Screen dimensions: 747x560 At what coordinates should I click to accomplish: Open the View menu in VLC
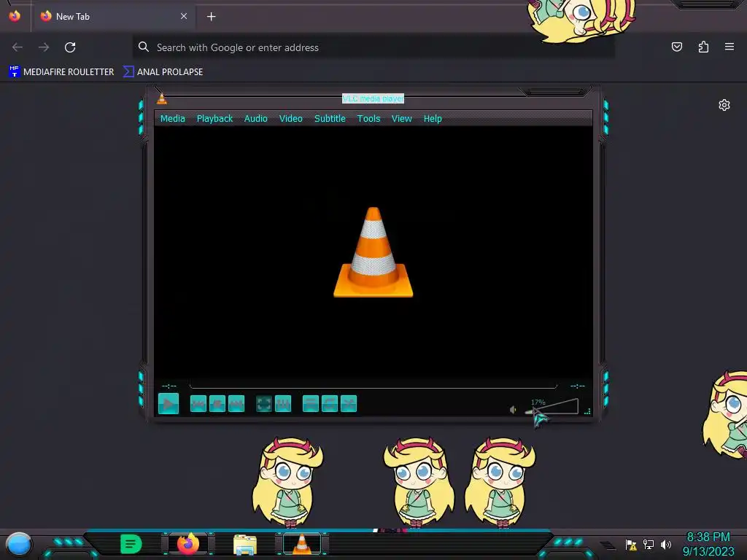pyautogui.click(x=402, y=119)
